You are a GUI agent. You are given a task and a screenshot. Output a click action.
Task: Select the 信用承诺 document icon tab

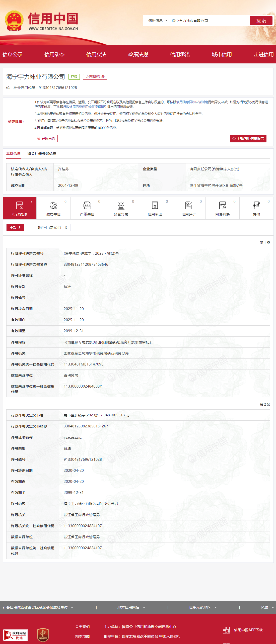(155, 208)
